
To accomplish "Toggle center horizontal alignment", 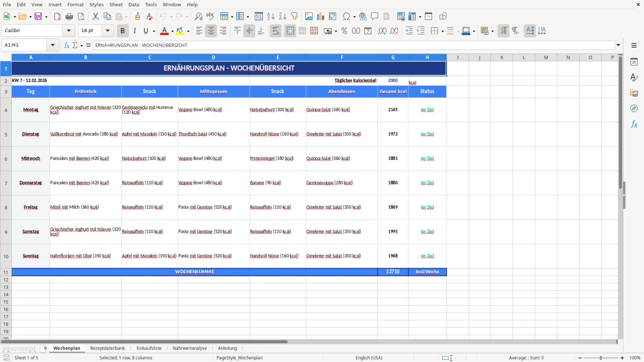I will point(211,31).
